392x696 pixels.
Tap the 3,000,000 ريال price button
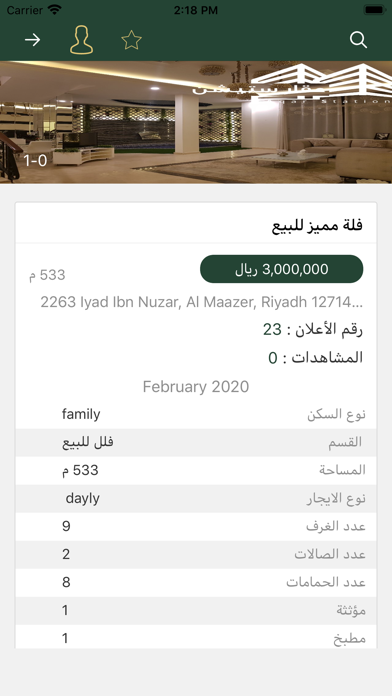pyautogui.click(x=281, y=269)
